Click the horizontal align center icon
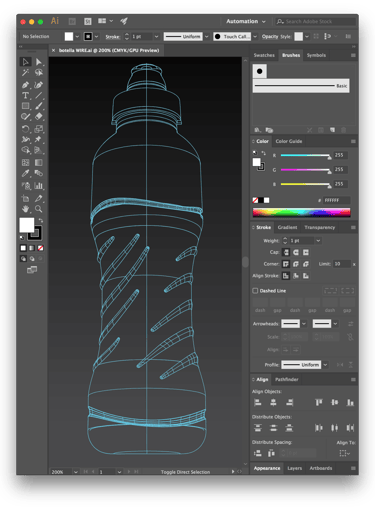The width and height of the screenshot is (375, 510). point(273,402)
